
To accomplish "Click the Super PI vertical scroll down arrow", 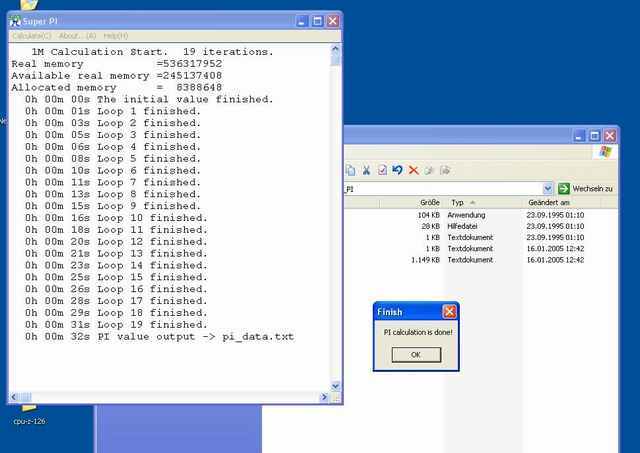I will click(336, 386).
